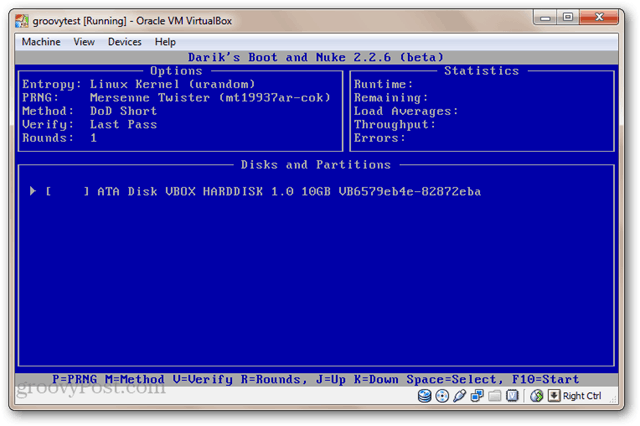
Task: Click the hard disk activity status icon
Action: tap(424, 395)
